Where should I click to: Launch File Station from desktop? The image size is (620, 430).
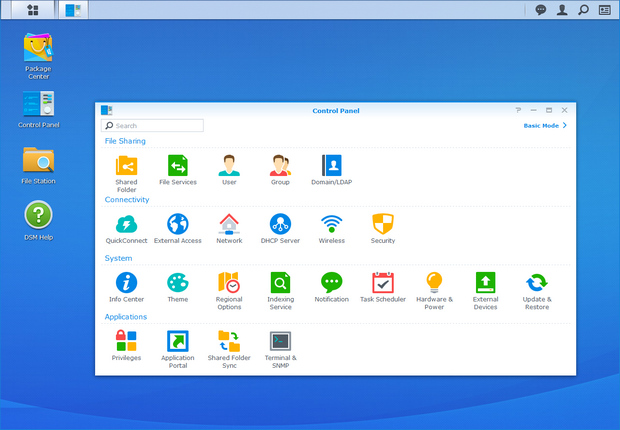pos(38,165)
